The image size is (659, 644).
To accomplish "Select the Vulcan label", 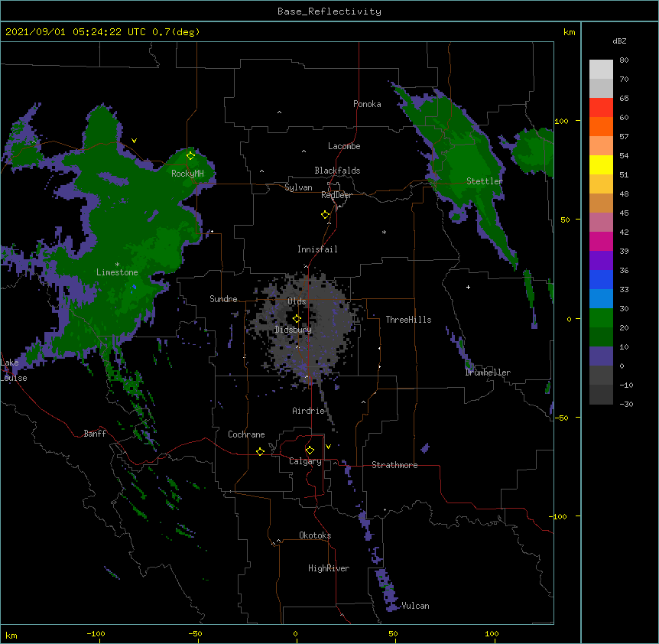I will [x=416, y=606].
